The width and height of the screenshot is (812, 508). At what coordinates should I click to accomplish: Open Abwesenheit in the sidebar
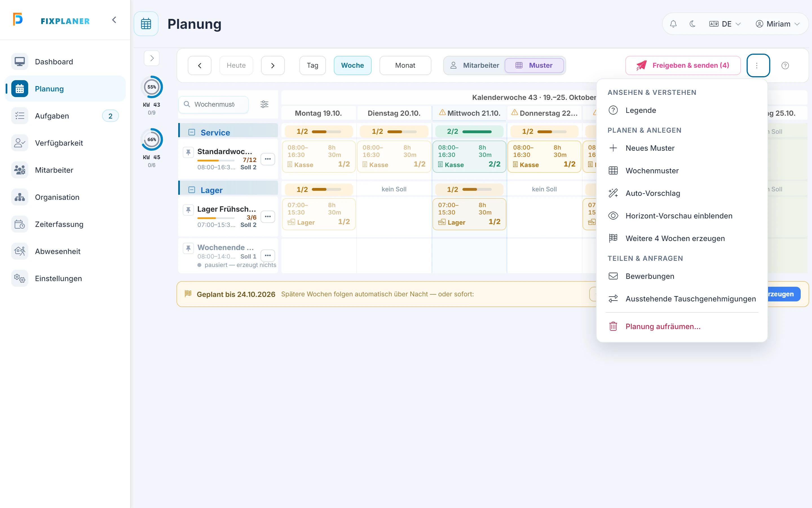coord(65,251)
